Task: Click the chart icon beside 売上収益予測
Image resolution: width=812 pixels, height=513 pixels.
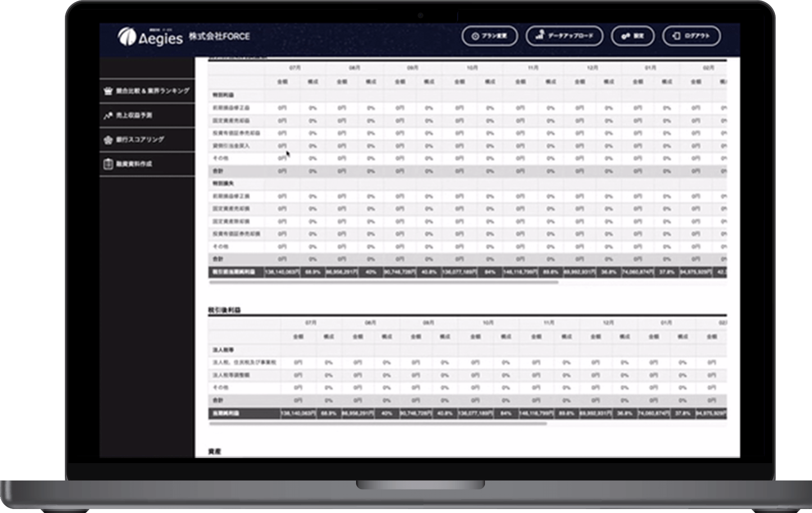Action: pyautogui.click(x=108, y=115)
